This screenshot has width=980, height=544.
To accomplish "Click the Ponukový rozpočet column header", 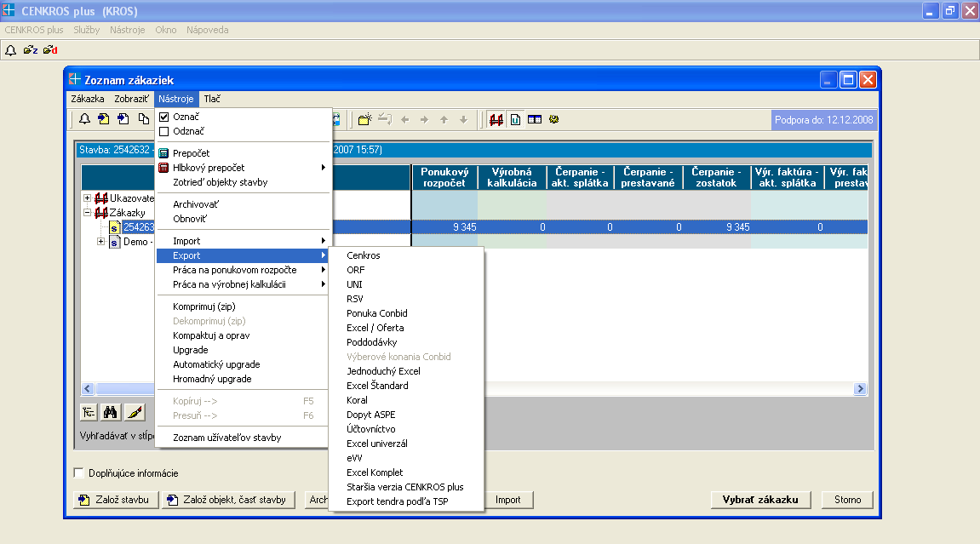I will coord(444,177).
